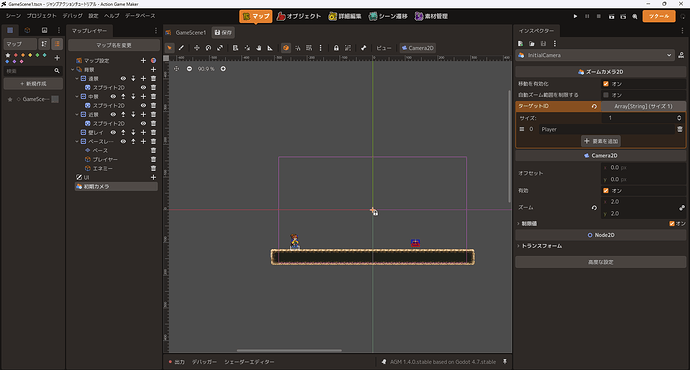This screenshot has height=370, width=690.
Task: Select the pencil draw tool
Action: (181, 48)
